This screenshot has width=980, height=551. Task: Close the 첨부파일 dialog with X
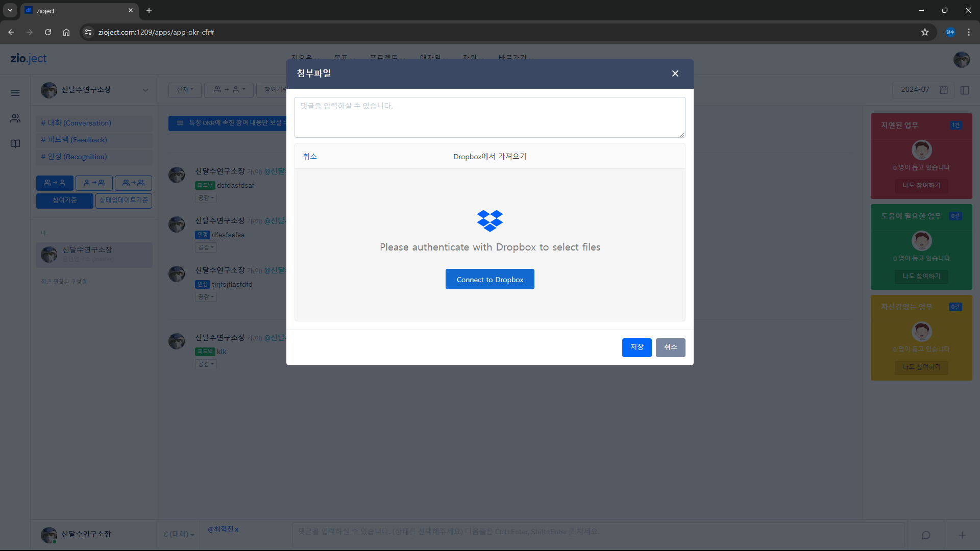pos(675,73)
